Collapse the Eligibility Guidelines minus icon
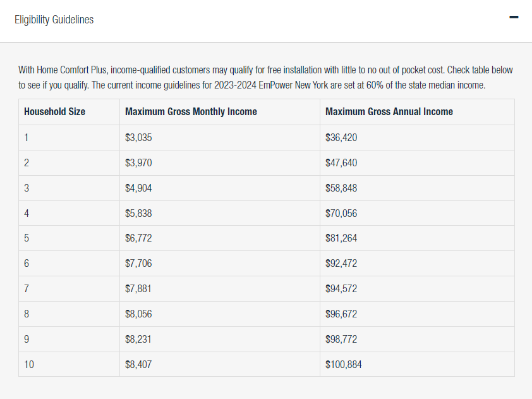This screenshot has width=532, height=399. click(514, 17)
